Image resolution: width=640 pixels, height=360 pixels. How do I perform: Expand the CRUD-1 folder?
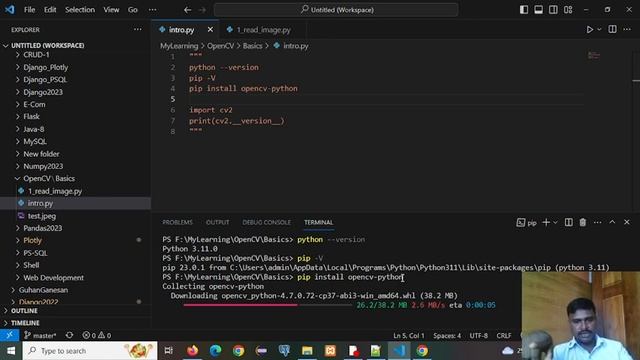click(75, 55)
